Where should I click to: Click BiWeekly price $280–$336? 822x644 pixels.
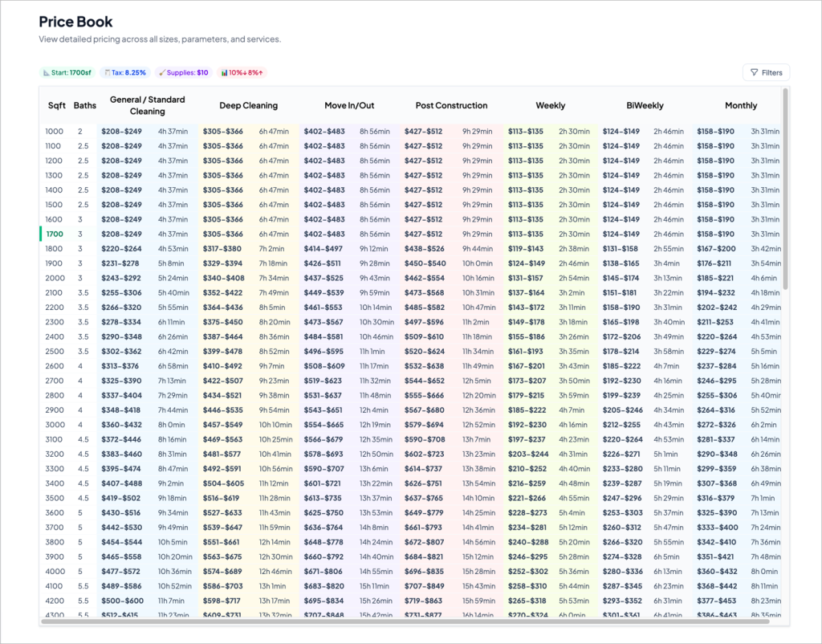(623, 572)
